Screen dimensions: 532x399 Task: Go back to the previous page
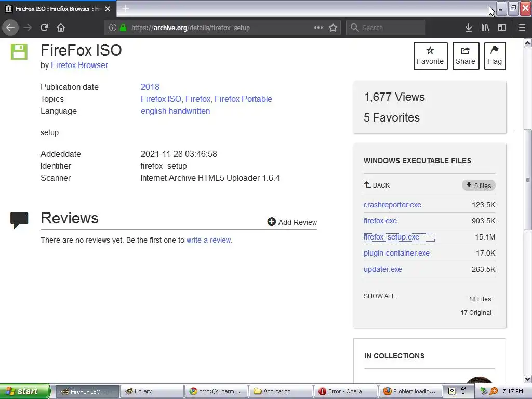point(10,28)
